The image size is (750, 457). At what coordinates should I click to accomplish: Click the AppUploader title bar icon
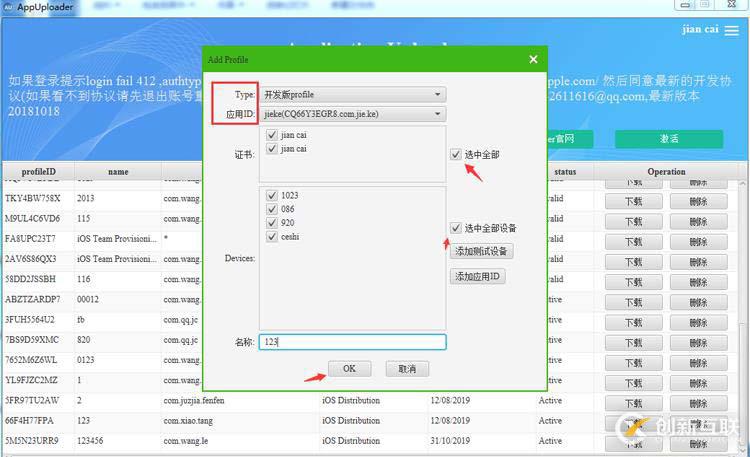8,7
